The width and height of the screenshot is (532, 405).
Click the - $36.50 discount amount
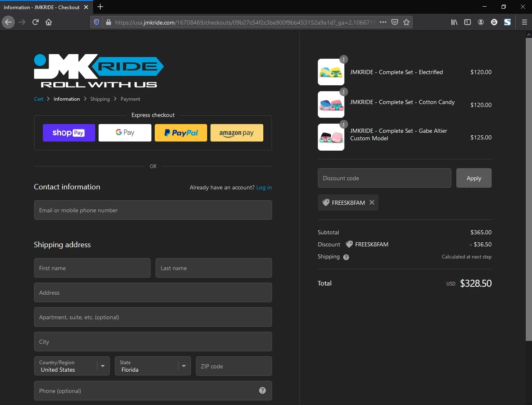coord(481,244)
